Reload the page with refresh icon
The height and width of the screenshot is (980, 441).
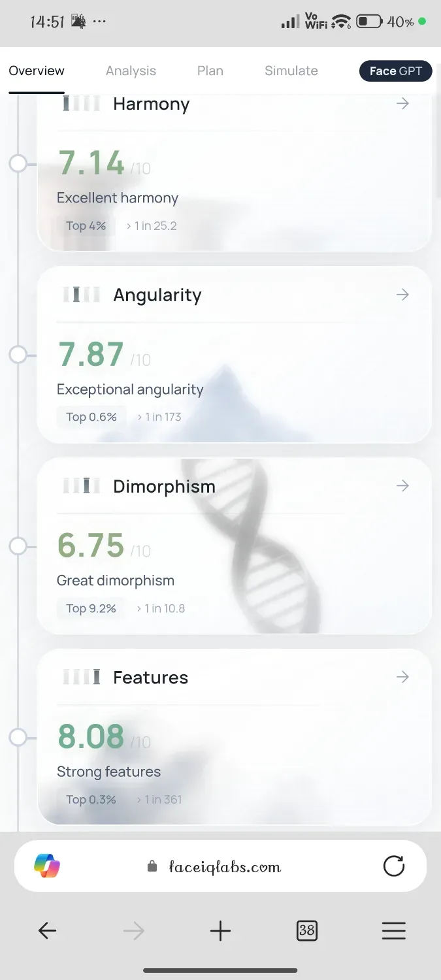click(x=393, y=866)
